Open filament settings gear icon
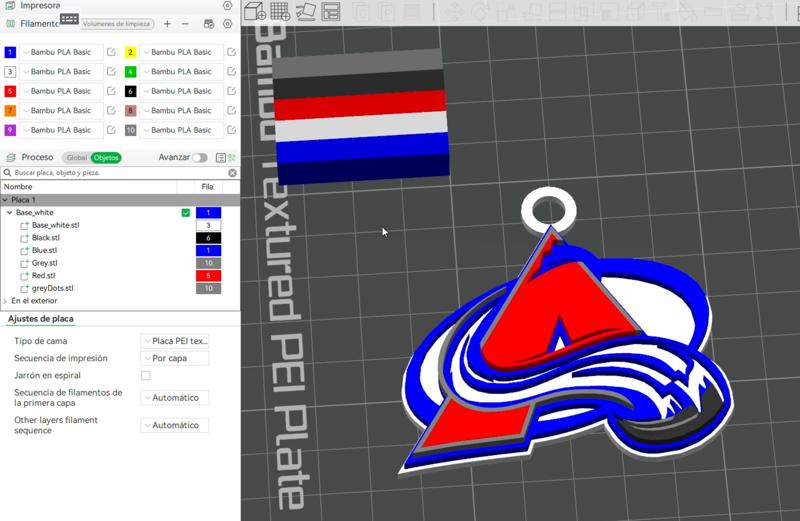Image resolution: width=800 pixels, height=521 pixels. tap(228, 24)
